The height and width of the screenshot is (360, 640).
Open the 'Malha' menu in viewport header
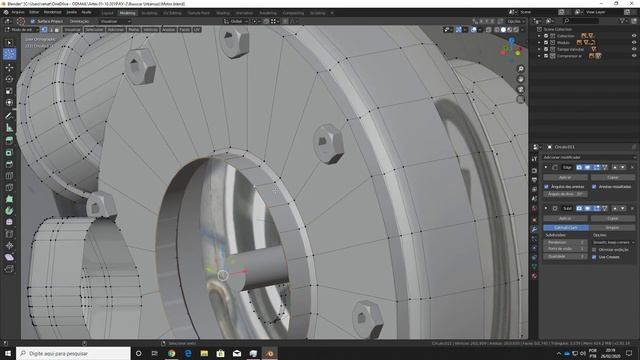pyautogui.click(x=133, y=29)
